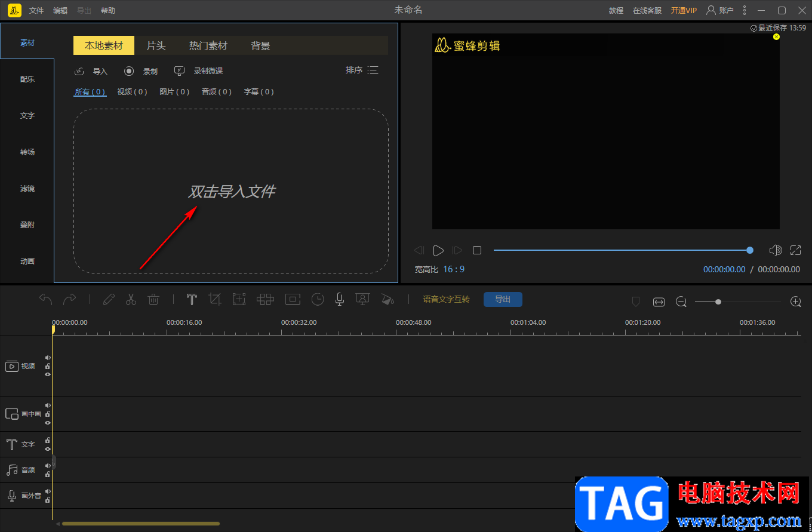Click the 导入 import icon
The image size is (812, 532).
click(x=79, y=71)
